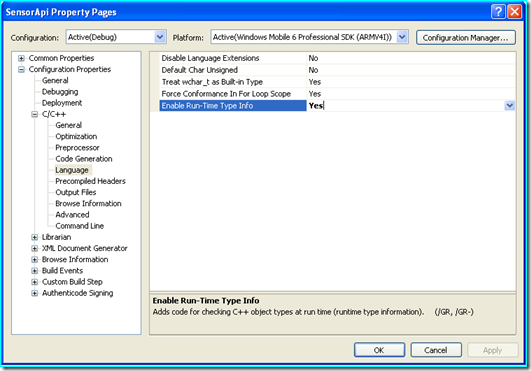Select the Language page
The height and width of the screenshot is (371, 531).
pyautogui.click(x=72, y=170)
